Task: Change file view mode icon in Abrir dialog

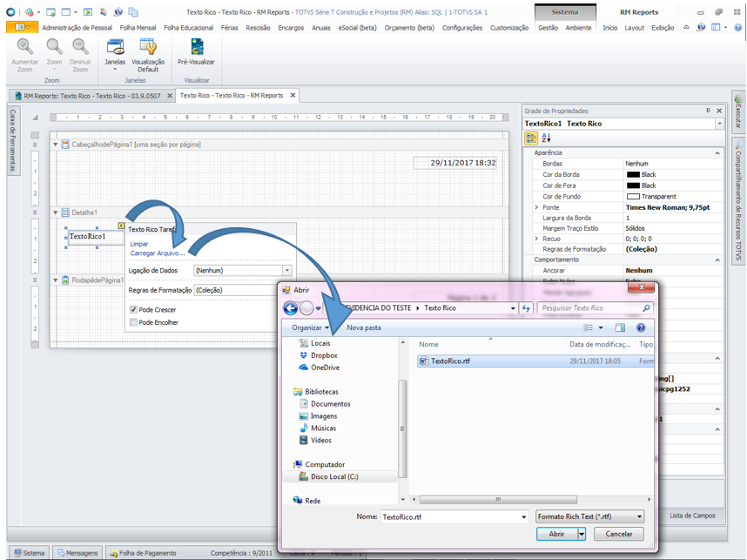Action: pyautogui.click(x=589, y=327)
